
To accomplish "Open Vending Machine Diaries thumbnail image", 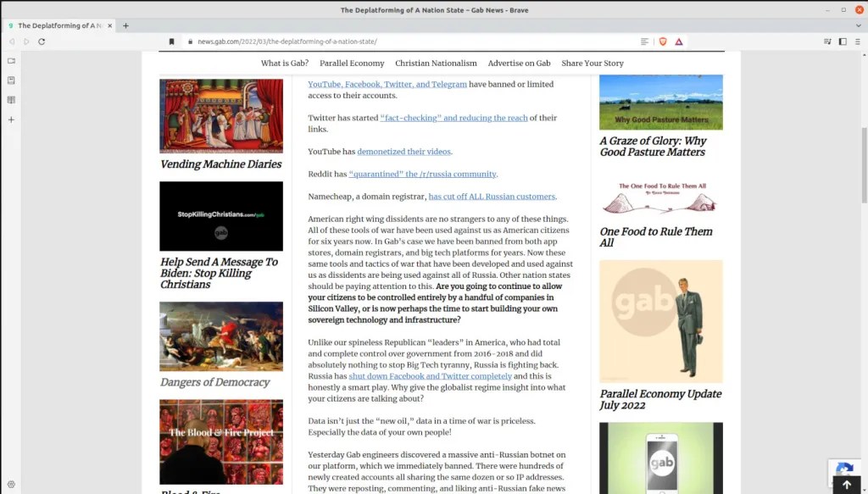I will pyautogui.click(x=221, y=115).
